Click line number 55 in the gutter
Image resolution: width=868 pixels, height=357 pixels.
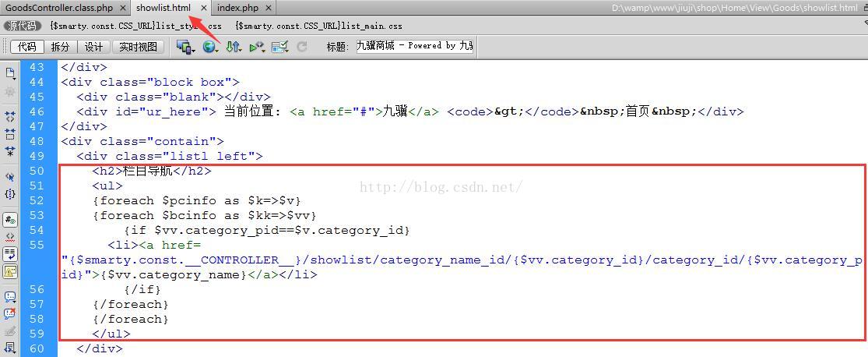point(37,245)
